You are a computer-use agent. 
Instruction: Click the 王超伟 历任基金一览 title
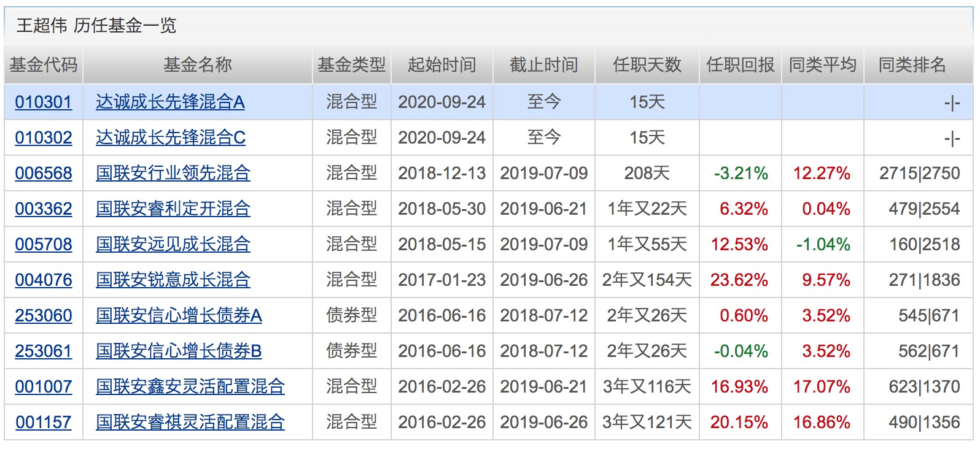coord(96,25)
